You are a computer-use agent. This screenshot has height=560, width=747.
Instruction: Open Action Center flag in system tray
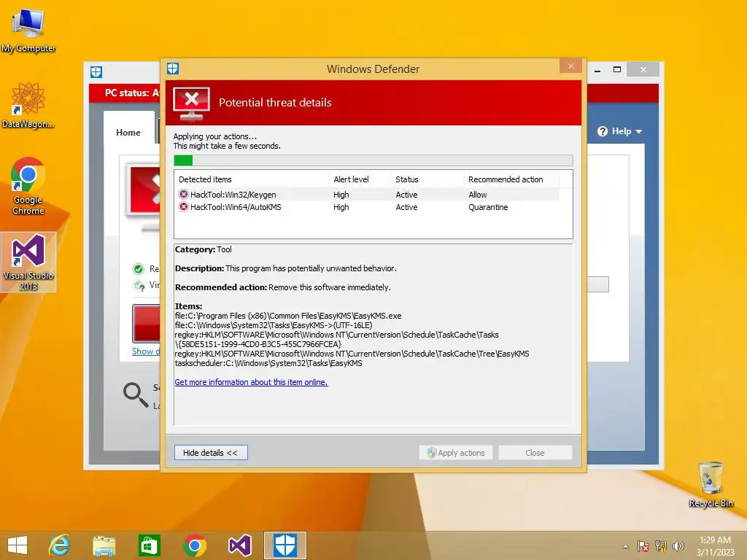point(643,546)
